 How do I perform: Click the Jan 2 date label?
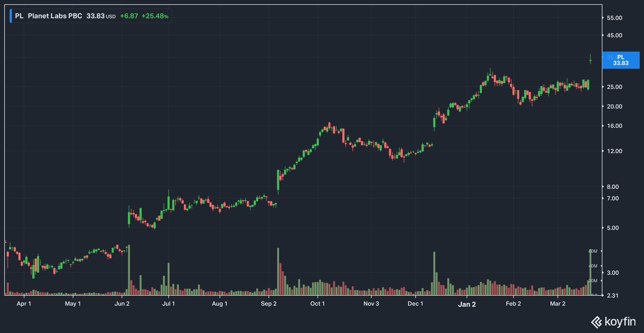467,304
